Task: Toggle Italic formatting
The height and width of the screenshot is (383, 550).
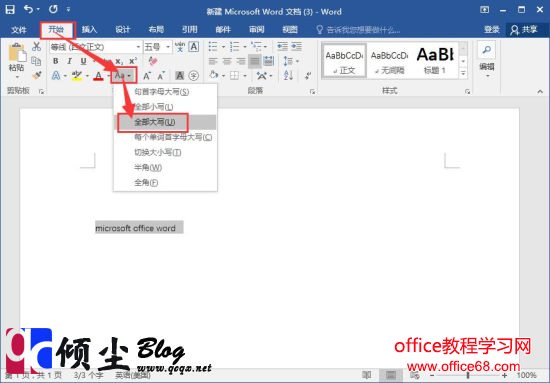Action: [x=69, y=61]
